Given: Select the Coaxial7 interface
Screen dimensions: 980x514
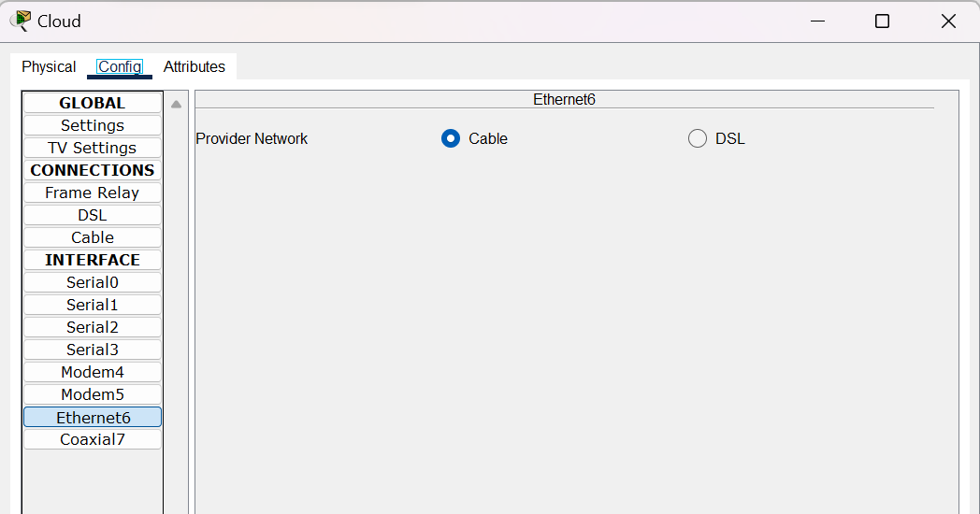Looking at the screenshot, I should click(x=93, y=439).
